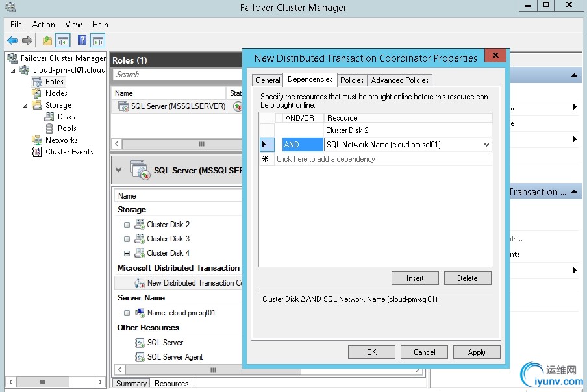Toggle the show/hide console tree icon
The image size is (587, 392).
click(63, 40)
